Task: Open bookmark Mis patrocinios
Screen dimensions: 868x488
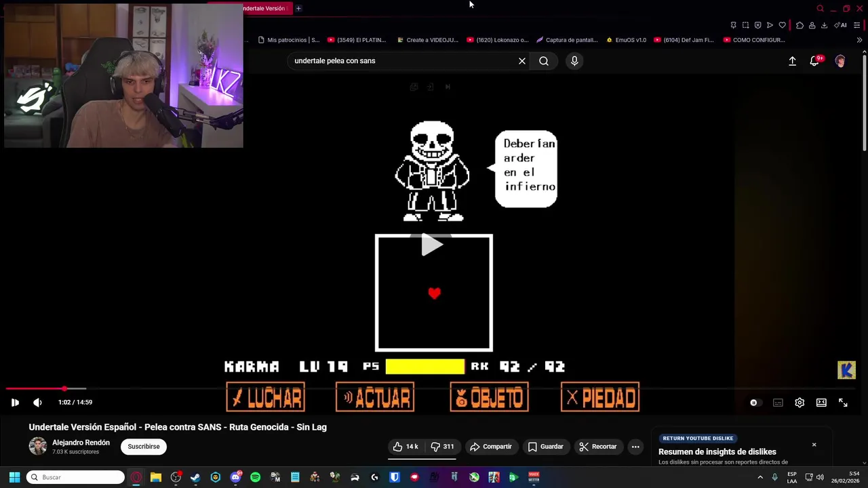Action: (x=289, y=40)
